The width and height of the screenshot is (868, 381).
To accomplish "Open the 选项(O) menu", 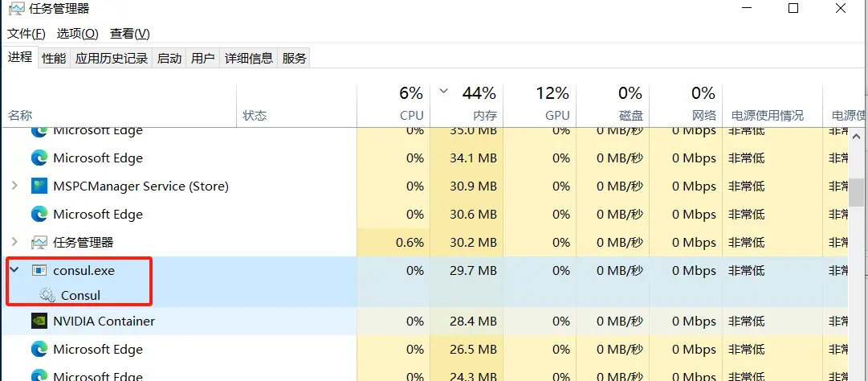I will point(77,34).
